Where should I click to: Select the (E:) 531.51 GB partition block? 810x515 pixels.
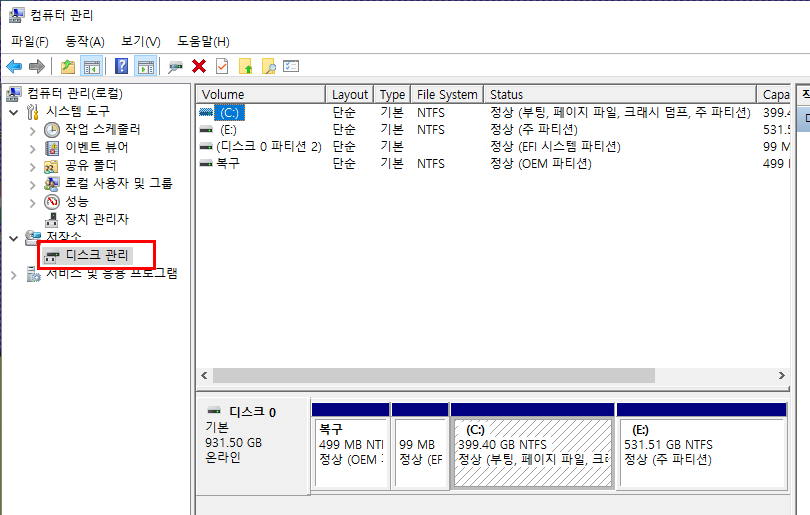(x=702, y=446)
